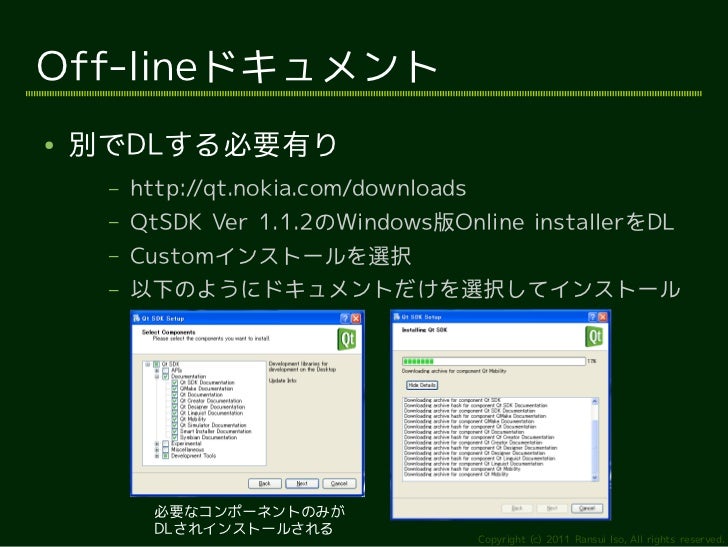
Task: Uncheck Qt Simulator Documentation checkbox
Action: 175,425
